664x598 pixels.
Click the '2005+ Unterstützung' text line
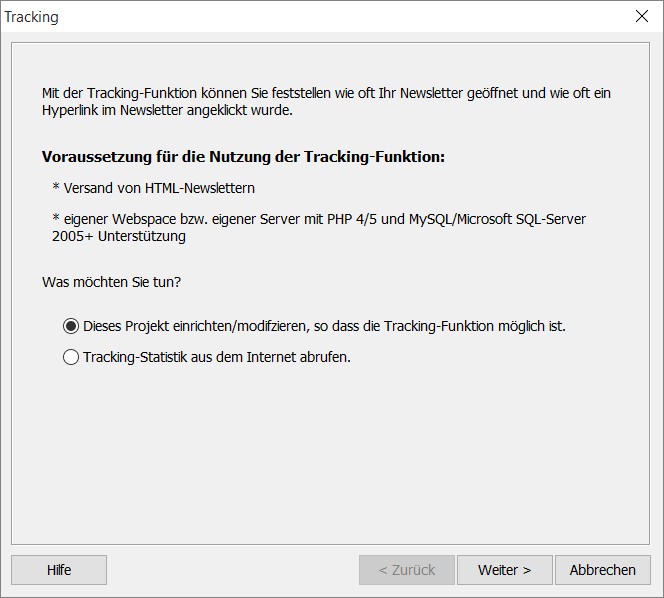pos(119,236)
